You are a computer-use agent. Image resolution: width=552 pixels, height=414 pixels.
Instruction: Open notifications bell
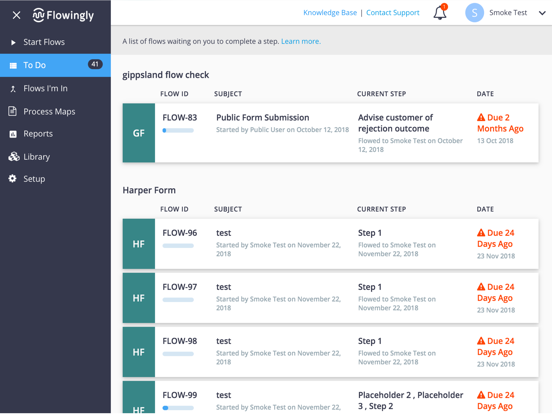440,13
